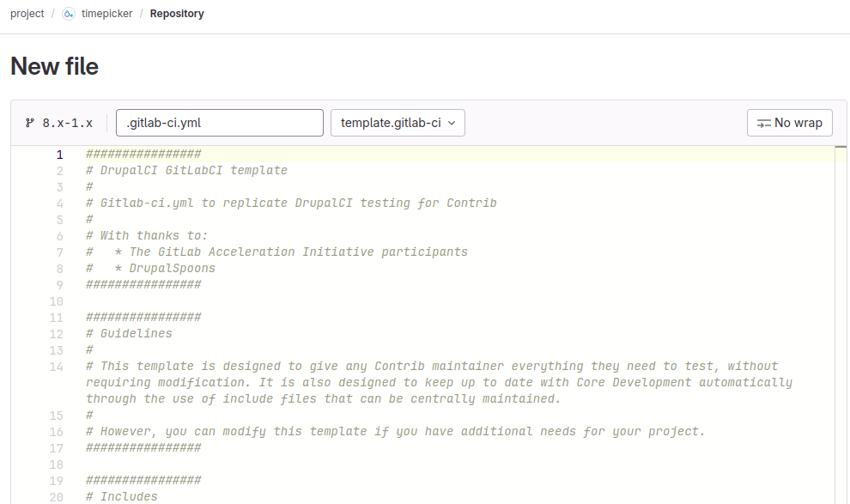The image size is (850, 504).
Task: Click the 8.x-1.x branch name
Action: click(67, 123)
